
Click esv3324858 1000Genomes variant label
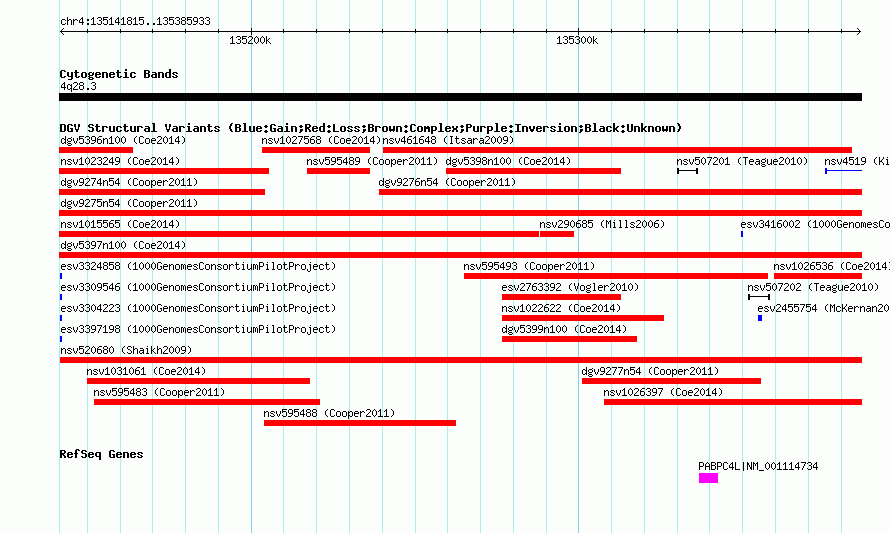(x=198, y=266)
